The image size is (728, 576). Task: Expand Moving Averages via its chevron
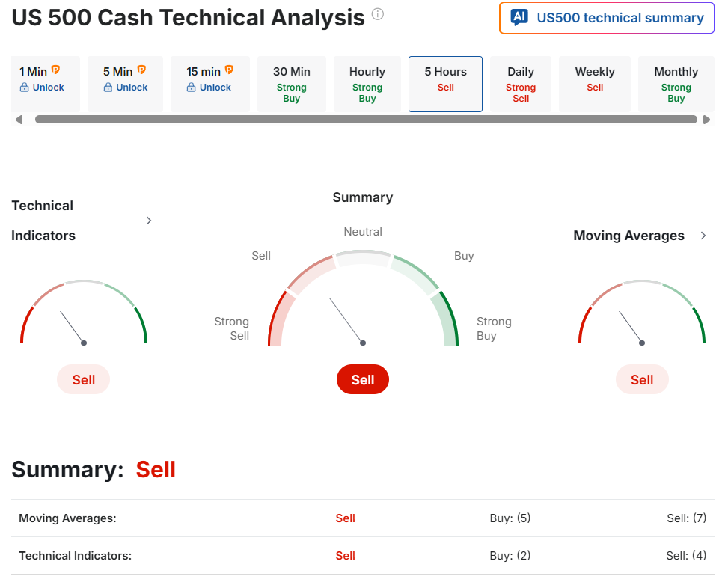[703, 236]
